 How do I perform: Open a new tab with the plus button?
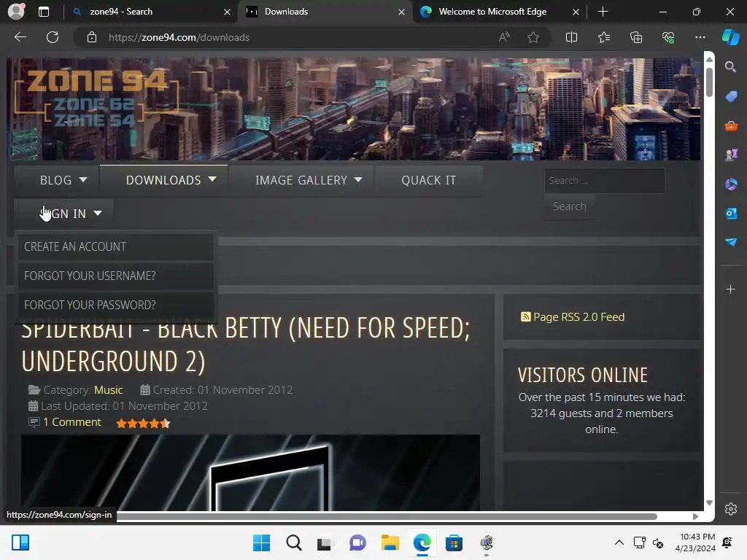click(603, 12)
